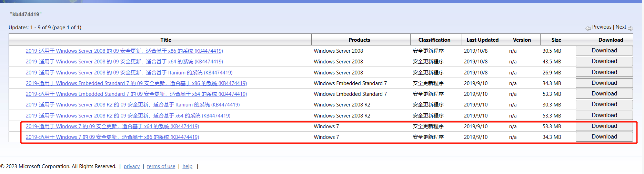Open Windows 7 x86 KB4474419 update link
Screen dimensions: 644x174
pos(112,137)
